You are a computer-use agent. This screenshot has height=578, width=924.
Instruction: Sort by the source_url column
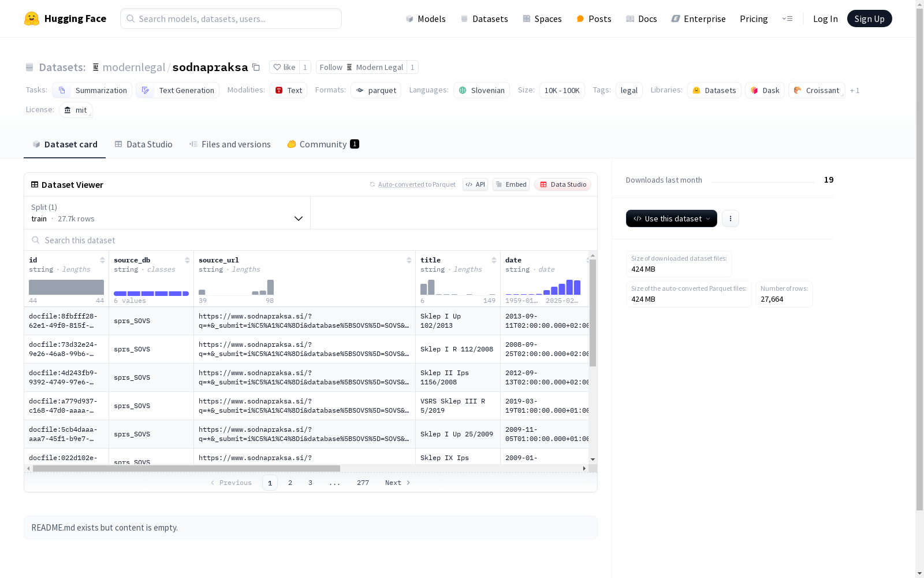[x=409, y=260]
